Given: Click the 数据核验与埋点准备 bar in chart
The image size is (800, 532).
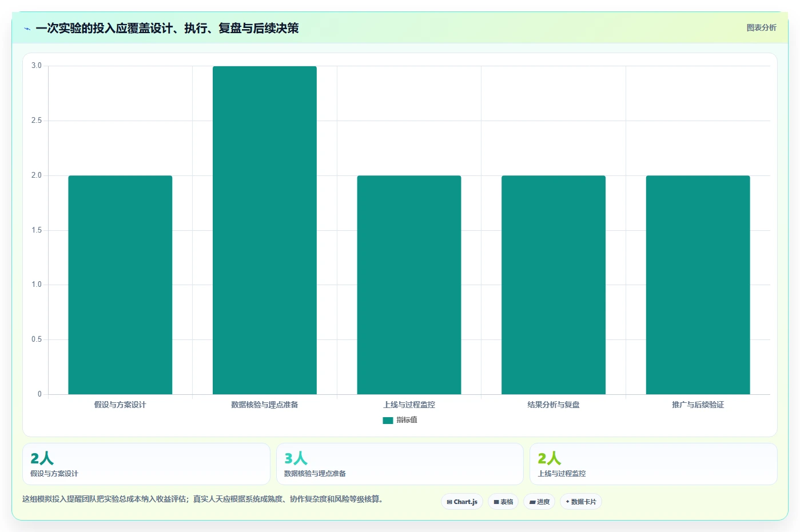Looking at the screenshot, I should click(265, 230).
